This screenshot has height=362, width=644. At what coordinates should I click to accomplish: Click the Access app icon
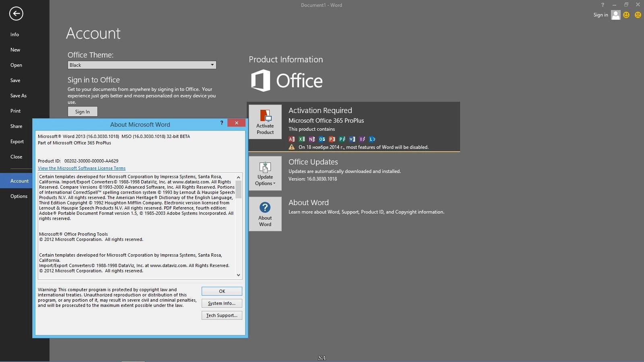(292, 139)
